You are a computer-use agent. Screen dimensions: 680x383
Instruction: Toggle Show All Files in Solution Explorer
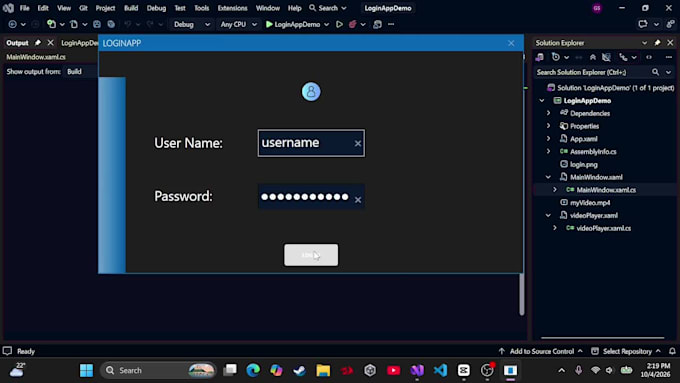(606, 57)
